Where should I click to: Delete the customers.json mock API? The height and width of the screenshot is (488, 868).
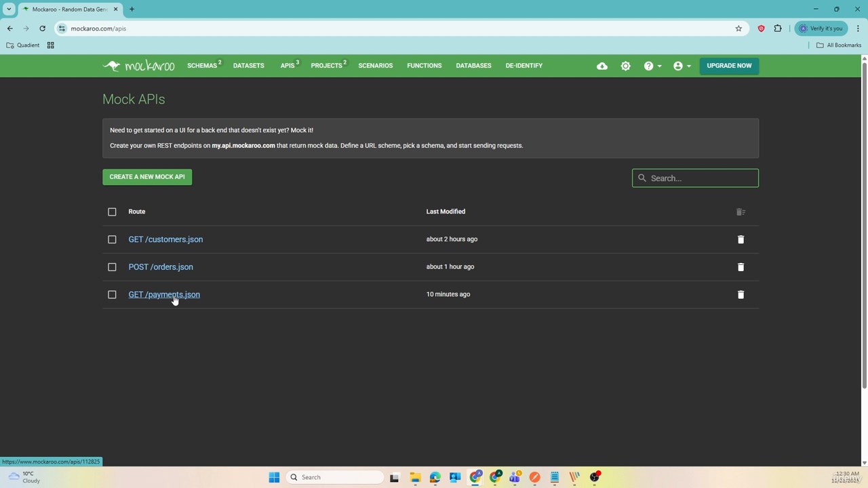pyautogui.click(x=741, y=239)
